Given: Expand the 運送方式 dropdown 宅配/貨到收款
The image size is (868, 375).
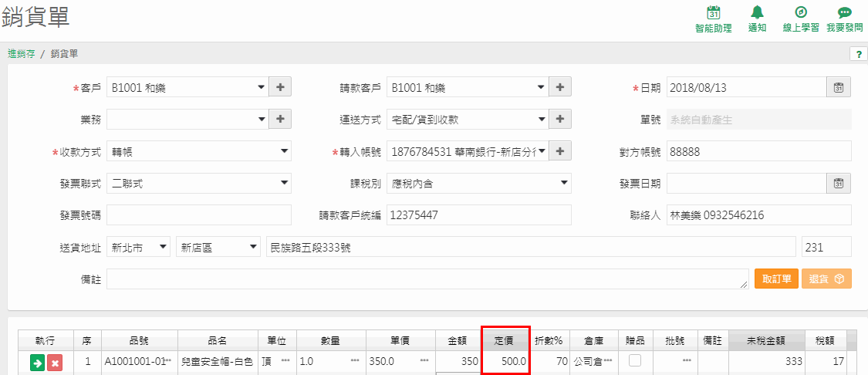Looking at the screenshot, I should coord(542,119).
